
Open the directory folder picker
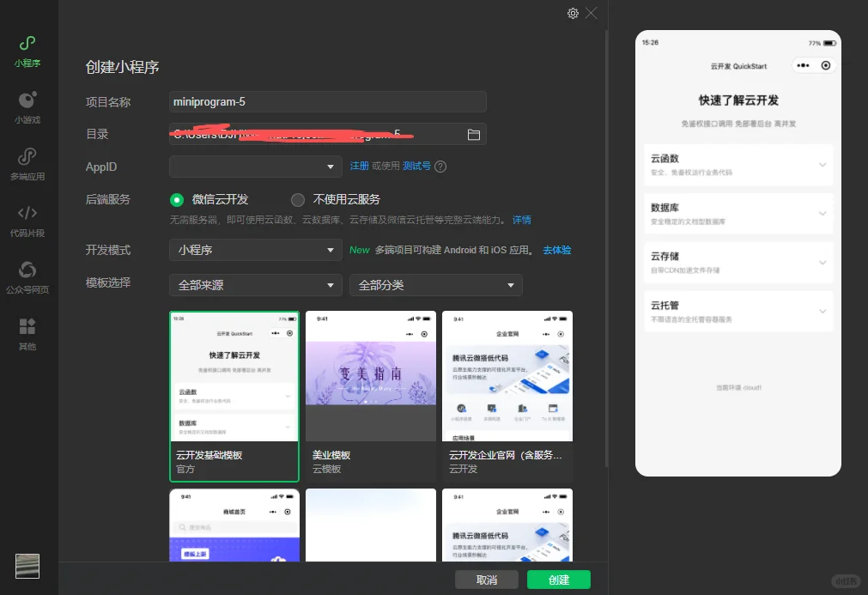475,133
